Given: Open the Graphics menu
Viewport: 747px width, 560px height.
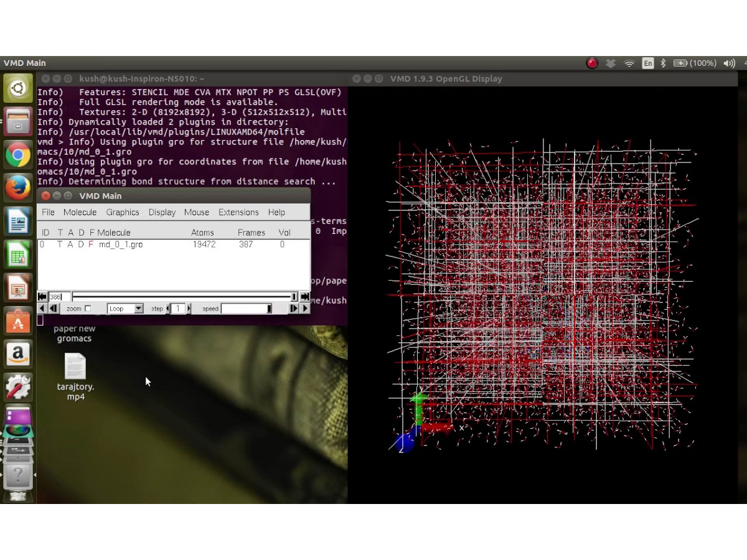Looking at the screenshot, I should point(122,212).
